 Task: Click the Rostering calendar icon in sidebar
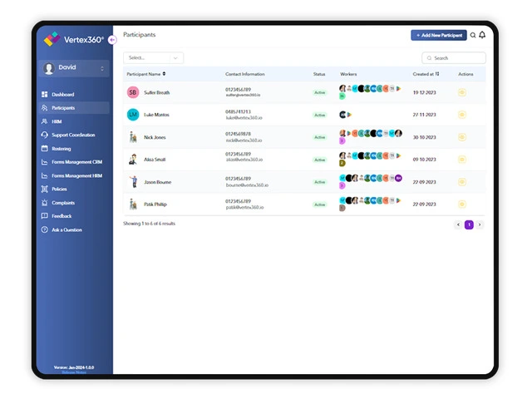[44, 149]
